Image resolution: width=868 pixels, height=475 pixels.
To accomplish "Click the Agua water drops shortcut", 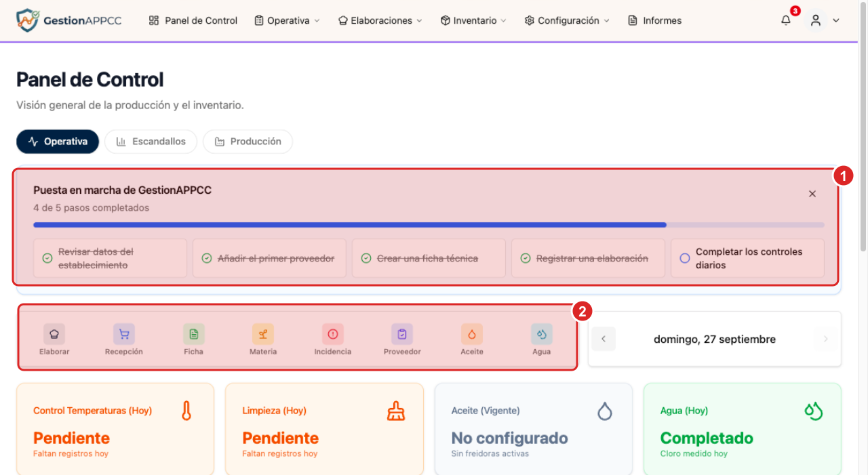I will (x=542, y=334).
